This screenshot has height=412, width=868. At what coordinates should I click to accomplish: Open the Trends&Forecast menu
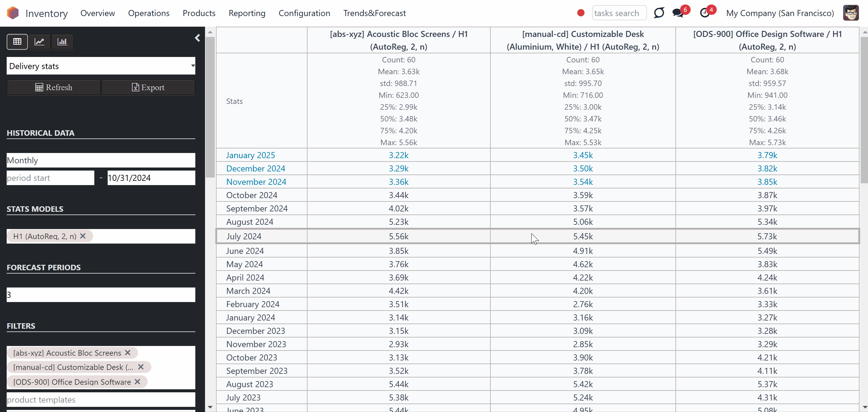(374, 13)
